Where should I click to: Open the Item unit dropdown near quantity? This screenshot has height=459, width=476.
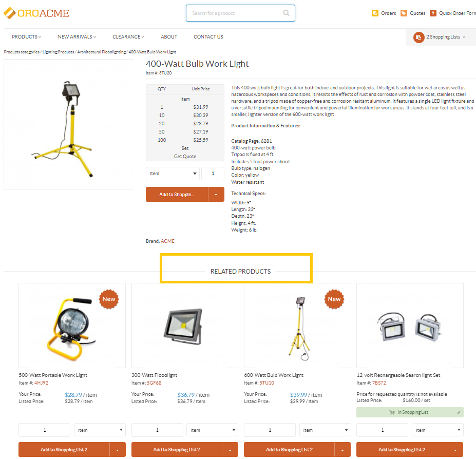tap(173, 174)
